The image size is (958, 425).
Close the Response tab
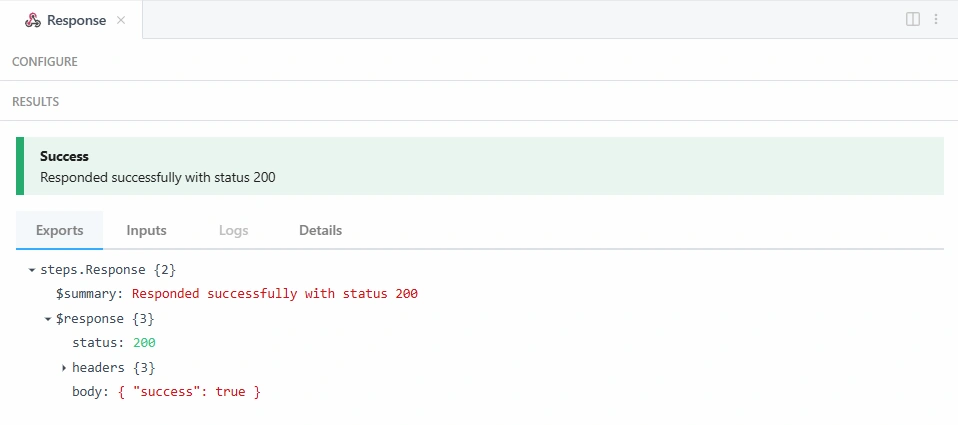click(121, 20)
